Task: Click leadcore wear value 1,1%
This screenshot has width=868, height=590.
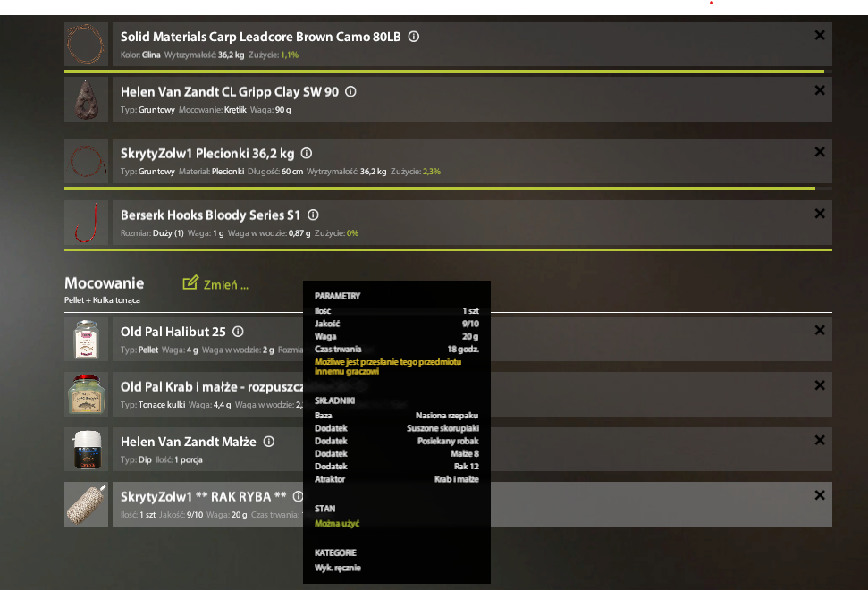Action: click(x=290, y=55)
